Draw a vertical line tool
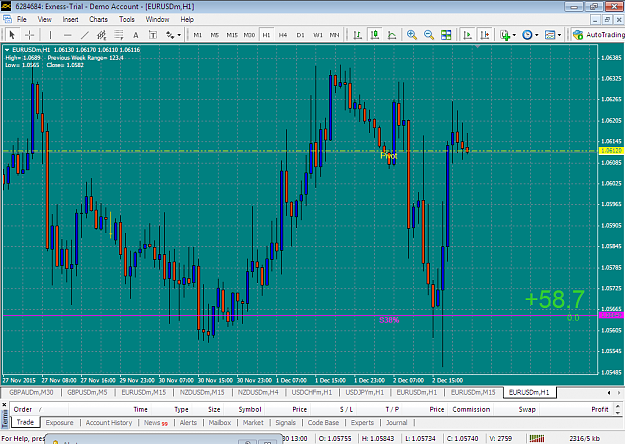Viewport: 625px width, 444px height. click(50, 35)
